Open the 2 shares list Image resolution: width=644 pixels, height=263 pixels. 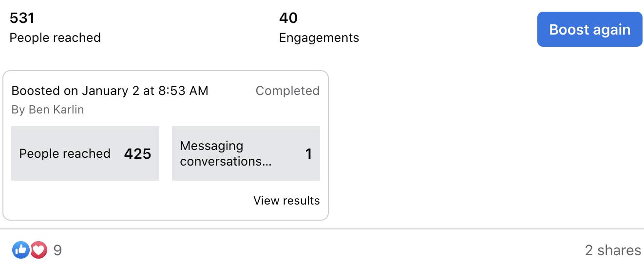pyautogui.click(x=613, y=250)
